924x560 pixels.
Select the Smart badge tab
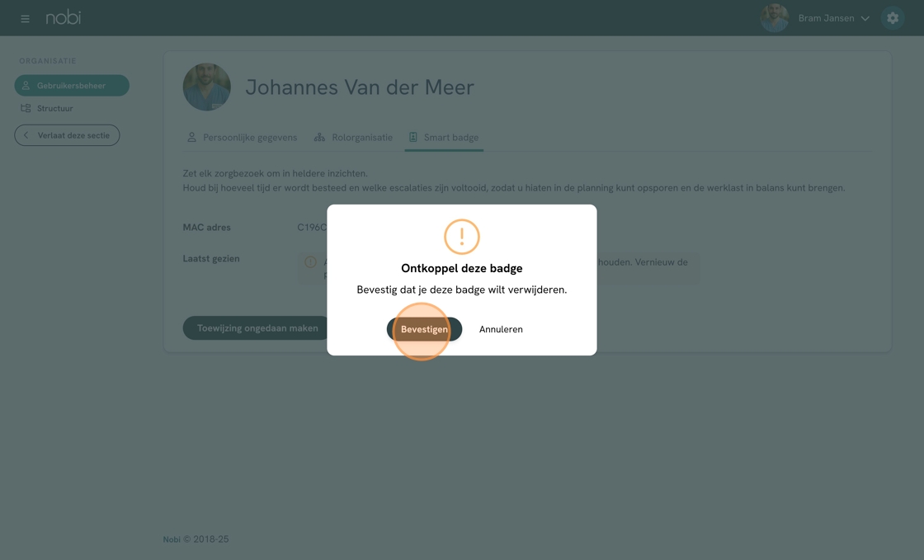pos(445,137)
